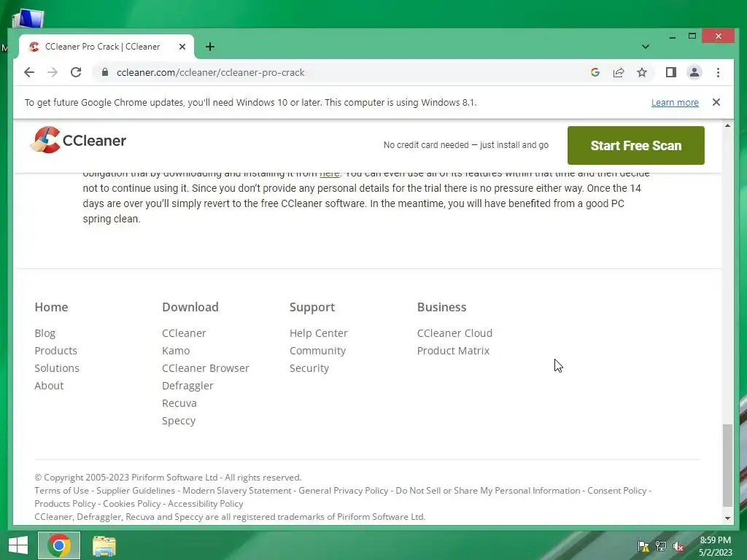
Task: Open the Cookies Policy link
Action: click(x=131, y=504)
